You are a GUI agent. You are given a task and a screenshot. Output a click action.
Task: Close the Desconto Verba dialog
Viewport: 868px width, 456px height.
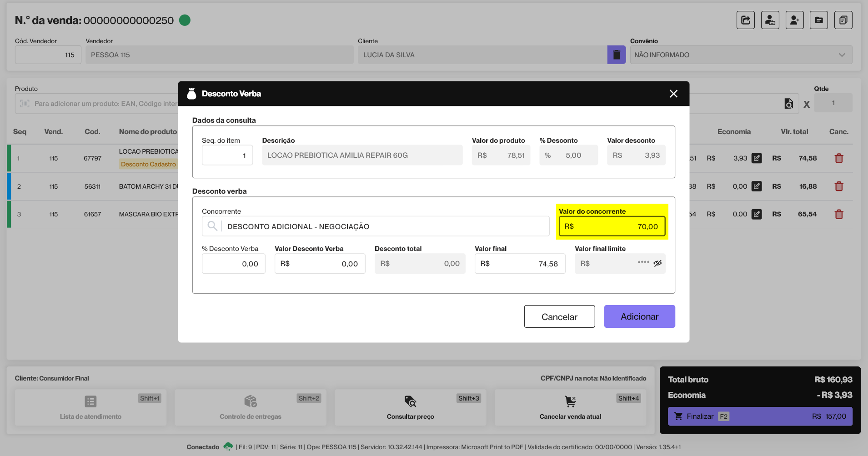click(x=673, y=94)
